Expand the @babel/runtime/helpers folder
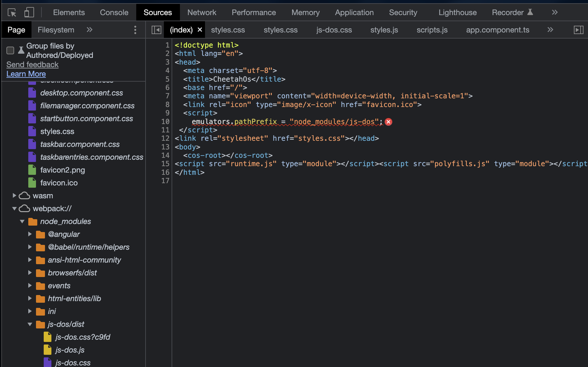The width and height of the screenshot is (588, 367). coord(30,247)
